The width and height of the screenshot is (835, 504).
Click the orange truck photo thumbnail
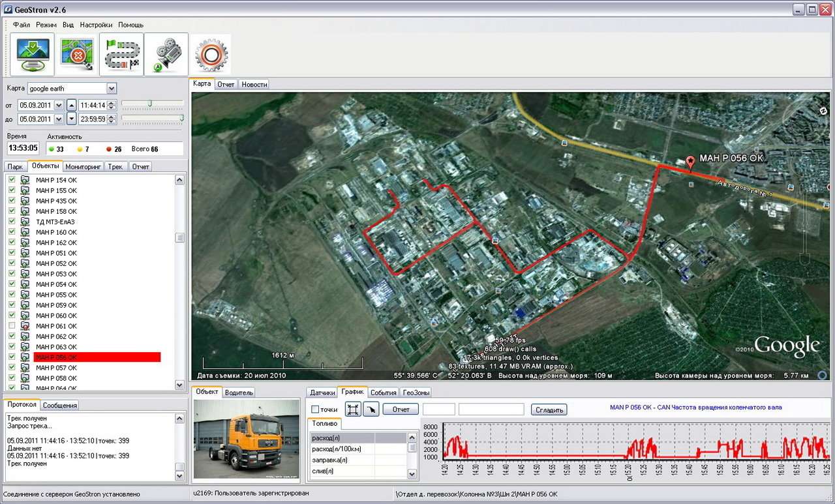(x=246, y=439)
